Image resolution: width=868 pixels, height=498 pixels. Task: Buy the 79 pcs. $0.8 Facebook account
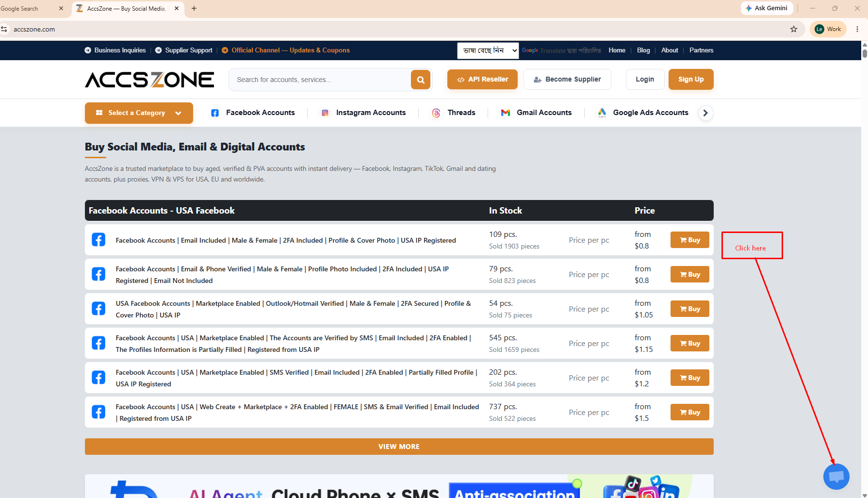(690, 274)
